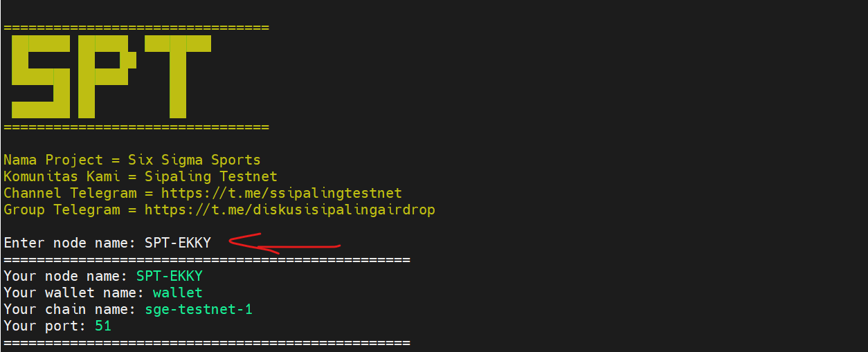The image size is (868, 352).
Task: Click the green "wallet" value text
Action: coord(177,293)
